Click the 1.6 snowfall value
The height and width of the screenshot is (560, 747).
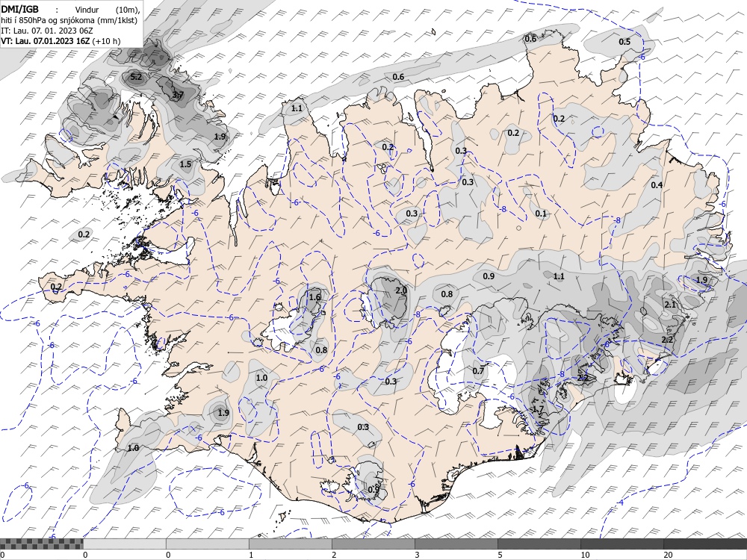315,297
